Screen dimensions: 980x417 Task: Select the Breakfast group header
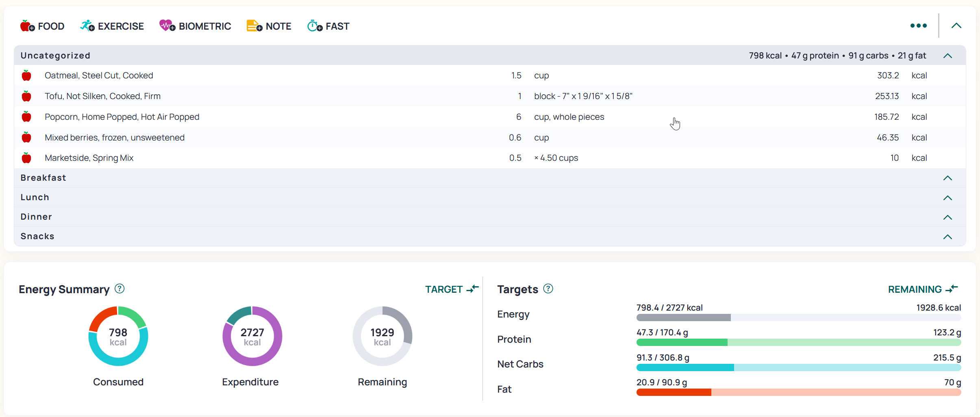click(x=490, y=178)
